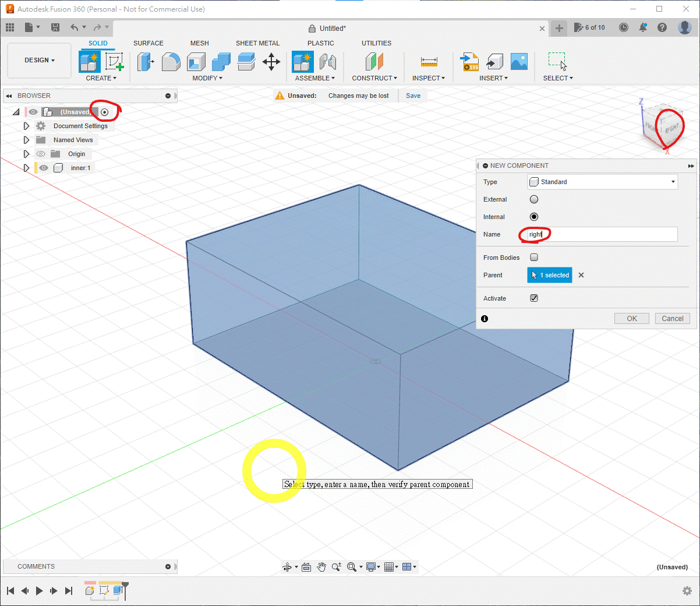Uncheck the Activate checkbox
The image size is (700, 606).
tap(534, 298)
